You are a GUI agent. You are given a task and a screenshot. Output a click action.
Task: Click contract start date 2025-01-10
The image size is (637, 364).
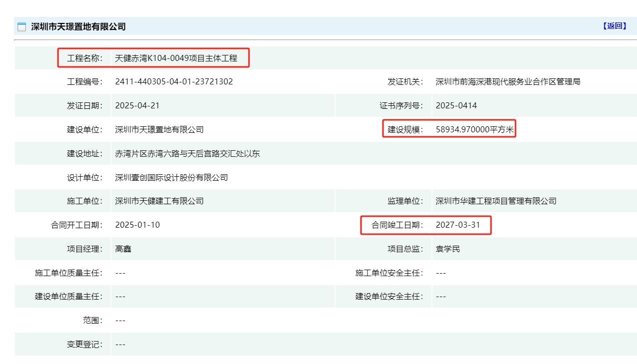click(137, 225)
